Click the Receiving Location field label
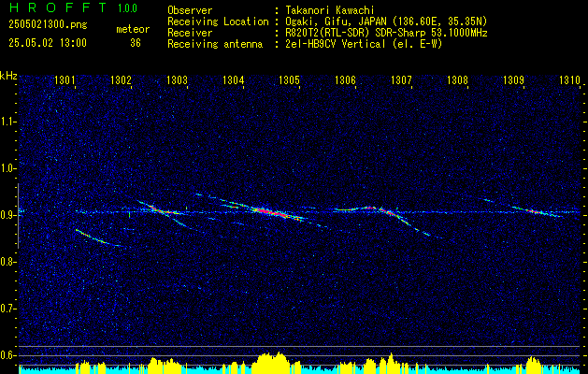The height and width of the screenshot is (374, 588). point(218,22)
